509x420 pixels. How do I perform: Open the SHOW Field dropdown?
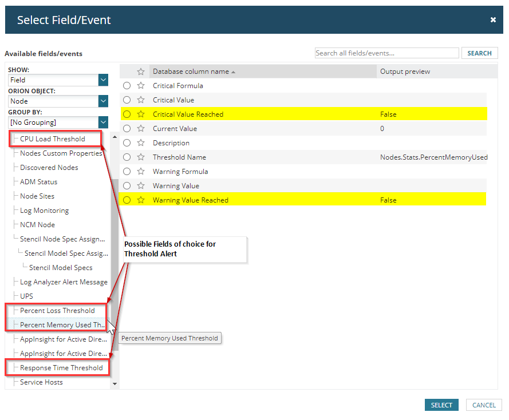point(103,80)
